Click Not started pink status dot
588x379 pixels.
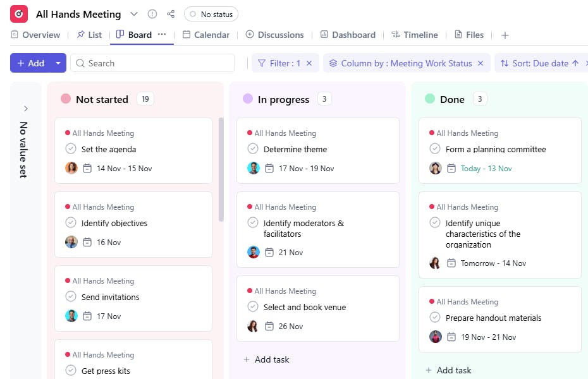tap(66, 99)
